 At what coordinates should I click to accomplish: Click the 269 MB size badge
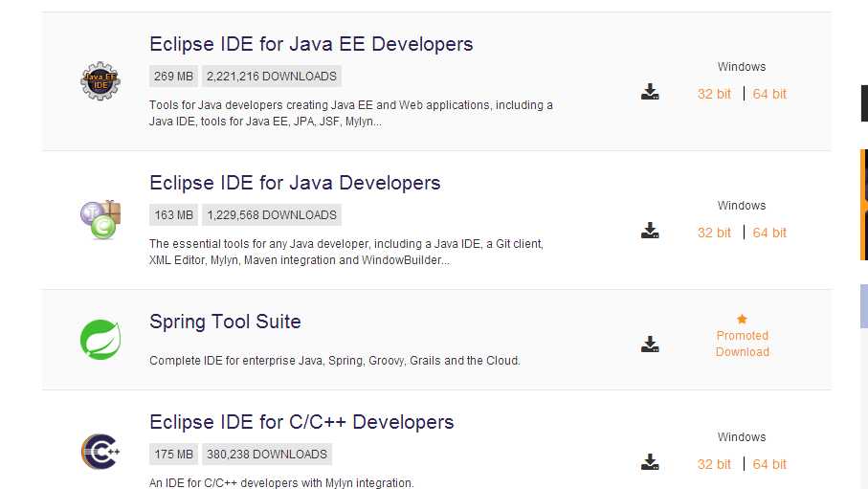(173, 77)
